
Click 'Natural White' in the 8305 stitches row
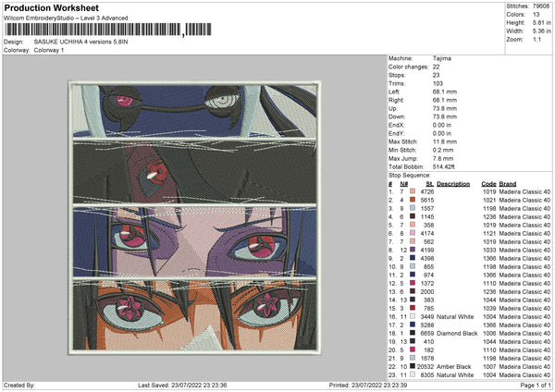pyautogui.click(x=455, y=374)
